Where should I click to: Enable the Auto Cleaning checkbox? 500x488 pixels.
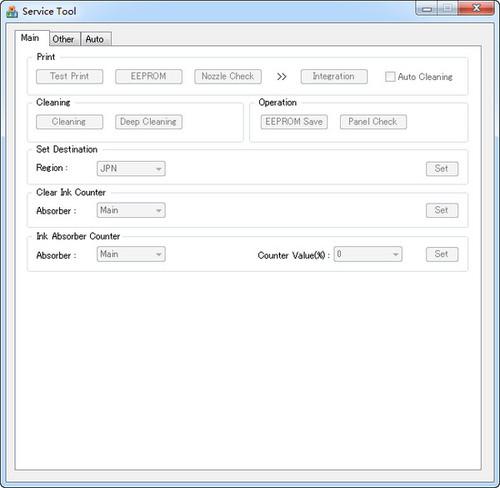click(390, 77)
